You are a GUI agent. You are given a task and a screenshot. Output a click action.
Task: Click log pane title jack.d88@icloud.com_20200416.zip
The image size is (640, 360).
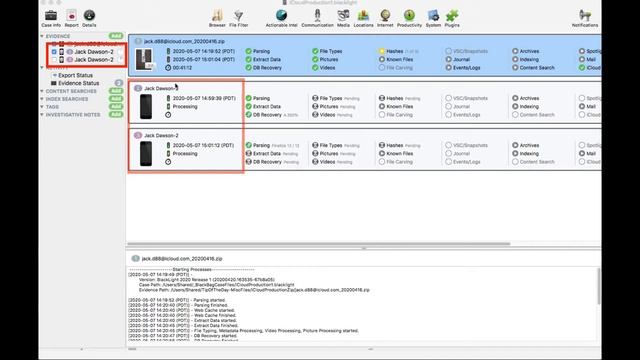click(x=182, y=259)
